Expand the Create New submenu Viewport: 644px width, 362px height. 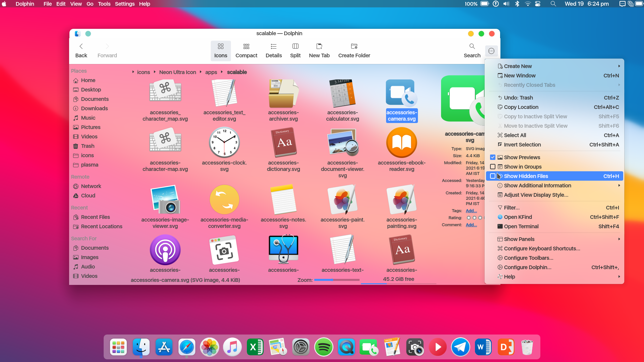[554, 66]
